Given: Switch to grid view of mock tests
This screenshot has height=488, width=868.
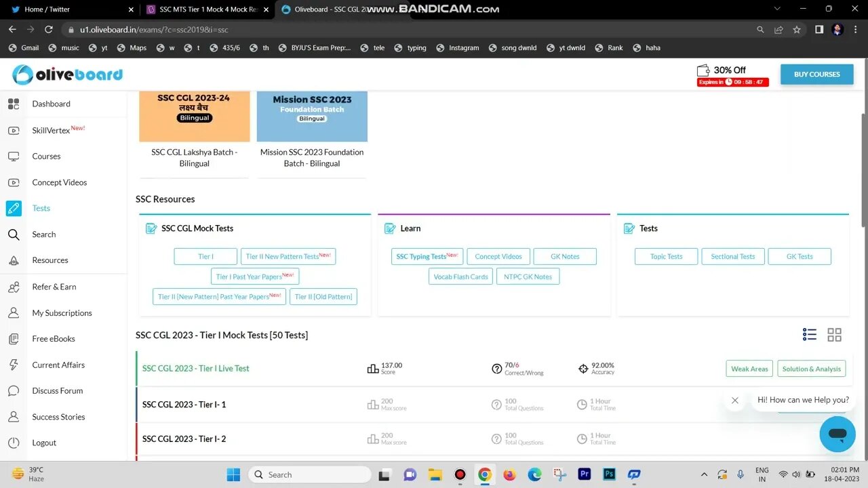Looking at the screenshot, I should (x=834, y=334).
